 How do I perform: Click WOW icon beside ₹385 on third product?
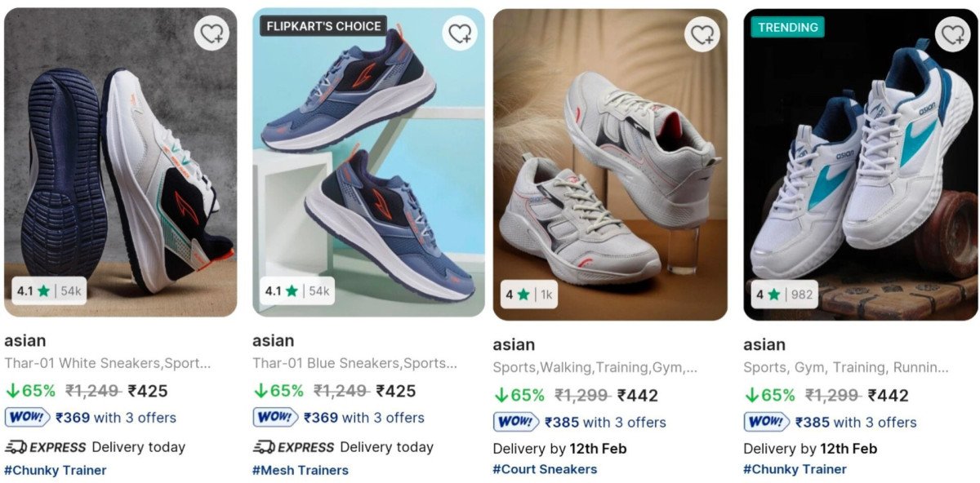pos(516,422)
